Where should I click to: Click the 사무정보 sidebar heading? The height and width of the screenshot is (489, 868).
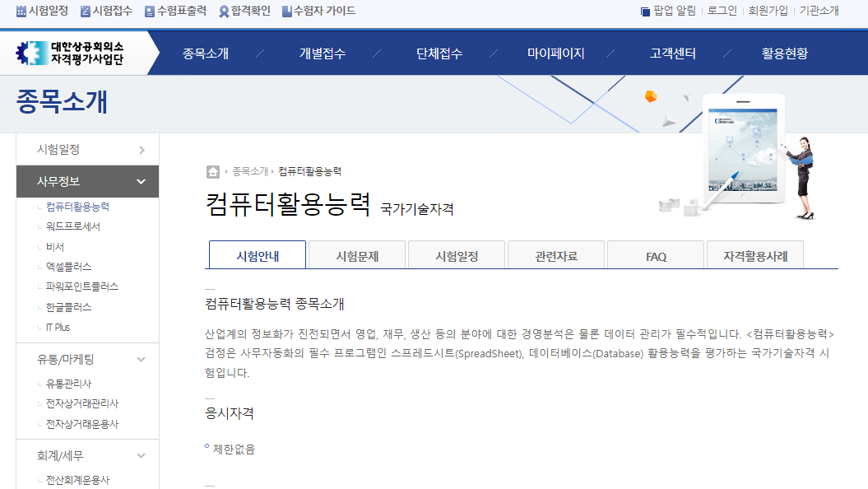click(58, 181)
